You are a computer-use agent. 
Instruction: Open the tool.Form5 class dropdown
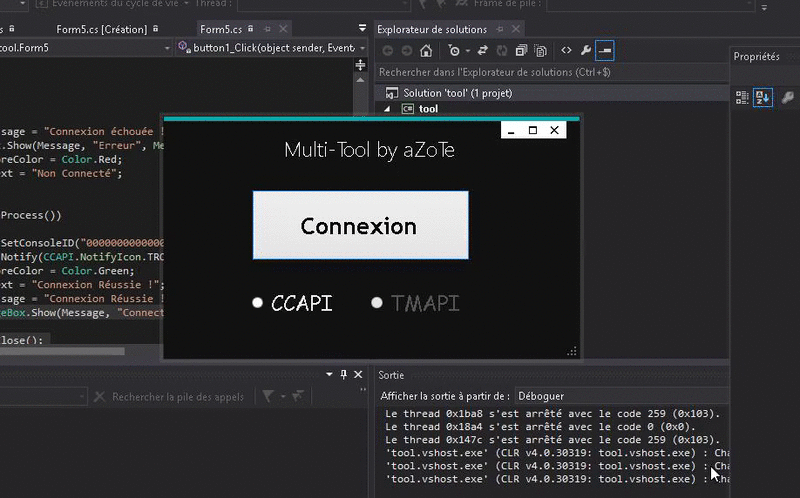167,48
